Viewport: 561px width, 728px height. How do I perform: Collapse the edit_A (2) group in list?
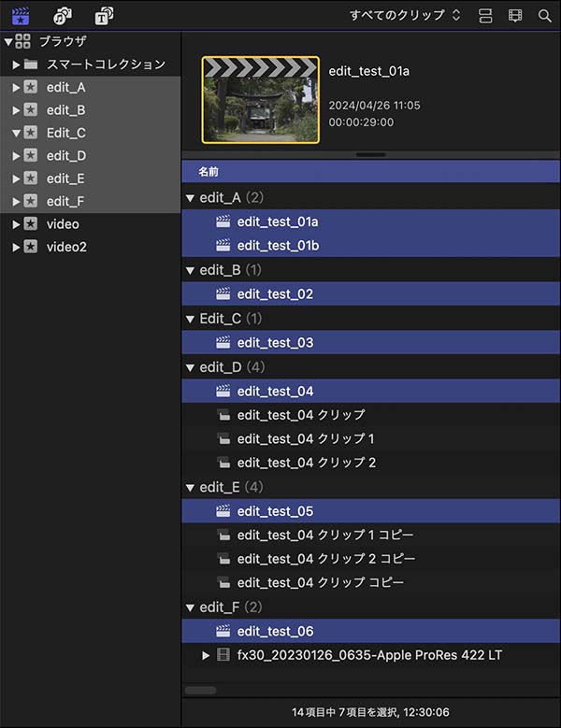coord(190,198)
